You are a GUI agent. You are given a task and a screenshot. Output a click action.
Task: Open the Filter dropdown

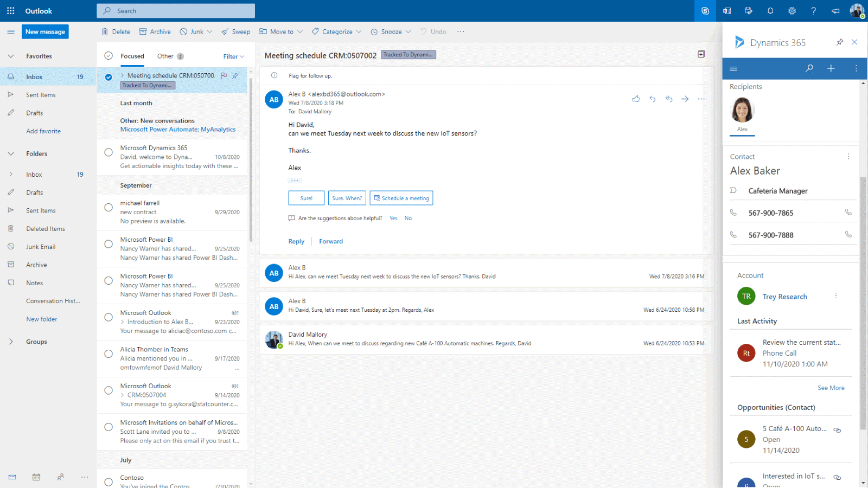[x=233, y=56]
